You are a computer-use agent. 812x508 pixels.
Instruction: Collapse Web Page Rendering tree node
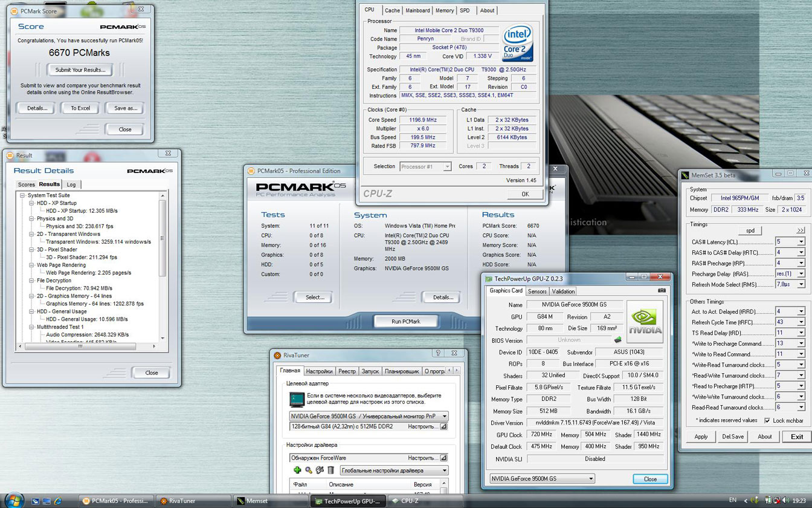tap(31, 265)
